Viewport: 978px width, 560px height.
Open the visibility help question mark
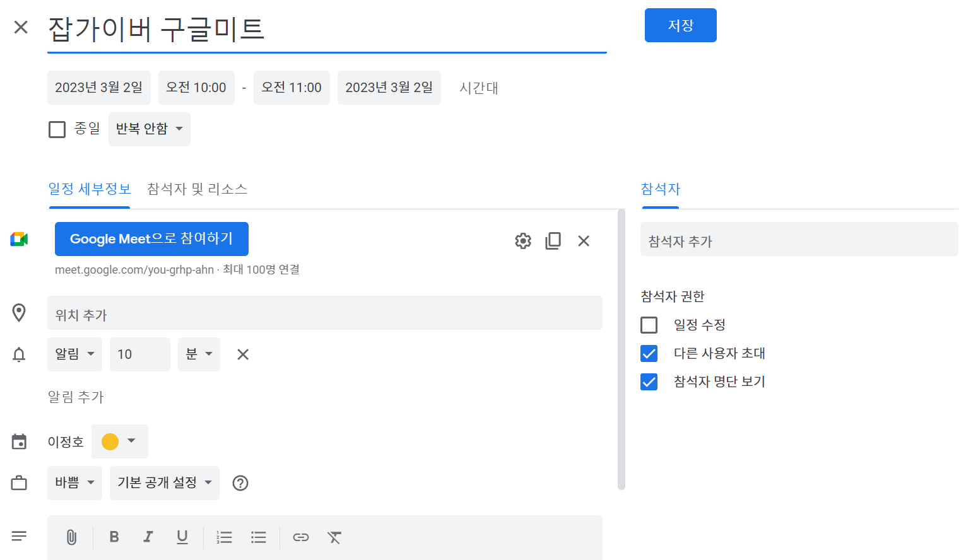240,483
